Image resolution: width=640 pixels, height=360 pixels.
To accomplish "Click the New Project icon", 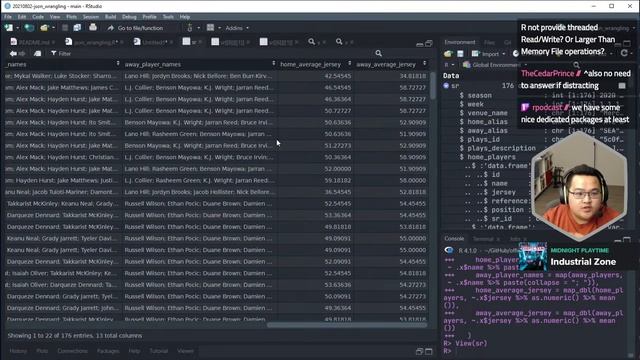I will [x=29, y=28].
